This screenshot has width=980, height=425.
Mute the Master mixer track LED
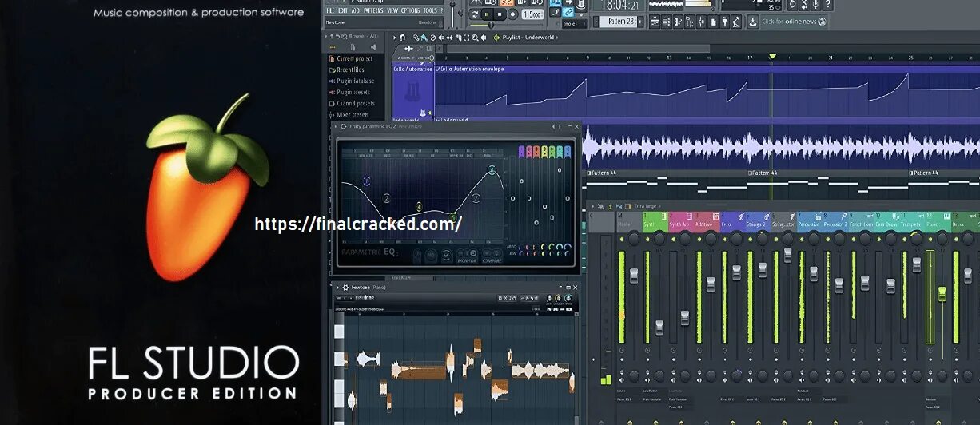click(622, 239)
